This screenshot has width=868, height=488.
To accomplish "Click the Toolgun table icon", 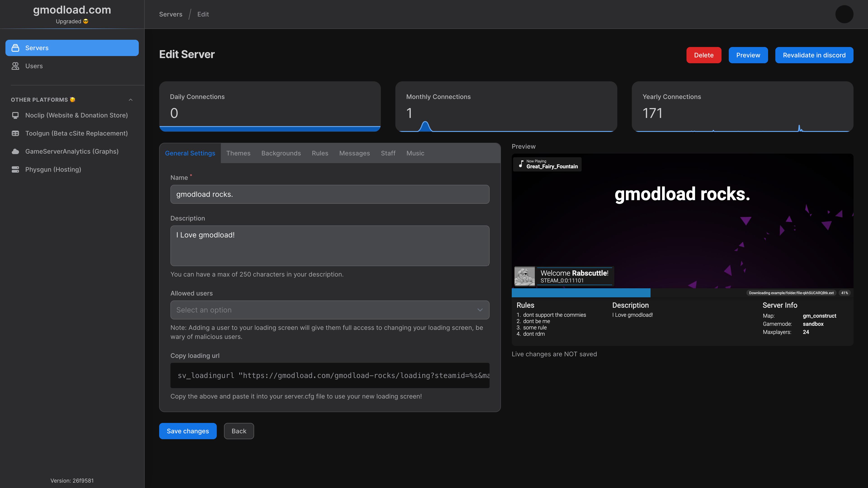I will pos(16,133).
